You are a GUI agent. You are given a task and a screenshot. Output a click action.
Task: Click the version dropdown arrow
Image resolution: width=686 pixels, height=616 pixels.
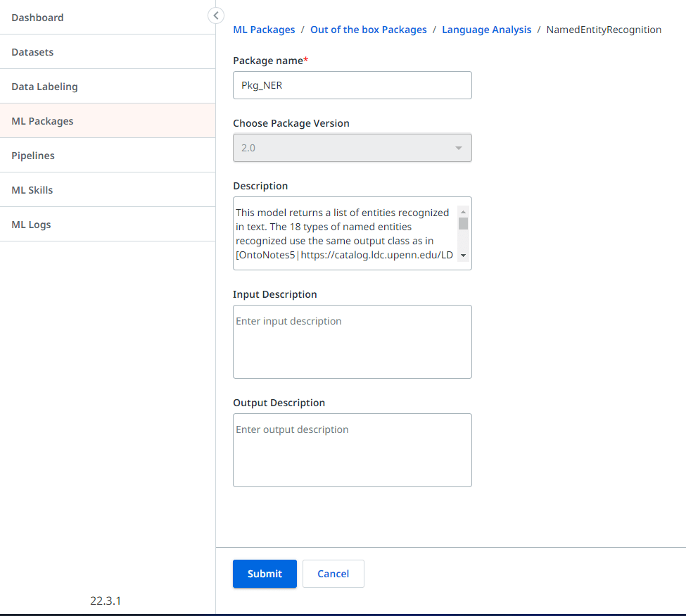pos(459,148)
